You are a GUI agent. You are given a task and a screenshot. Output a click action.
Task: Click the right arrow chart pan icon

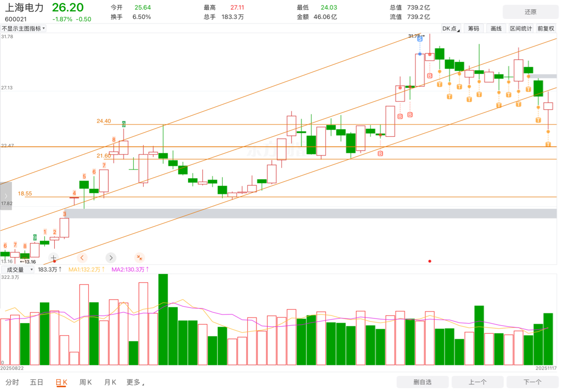111,258
